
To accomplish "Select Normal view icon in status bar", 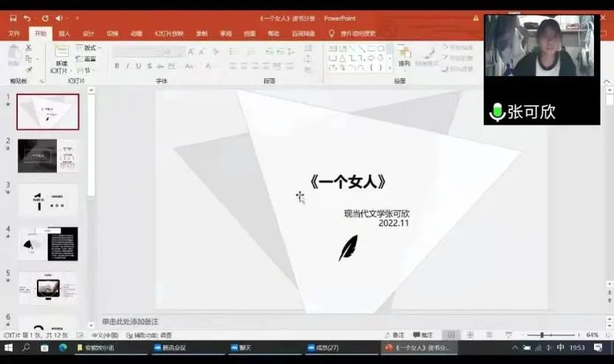I will pyautogui.click(x=451, y=335).
